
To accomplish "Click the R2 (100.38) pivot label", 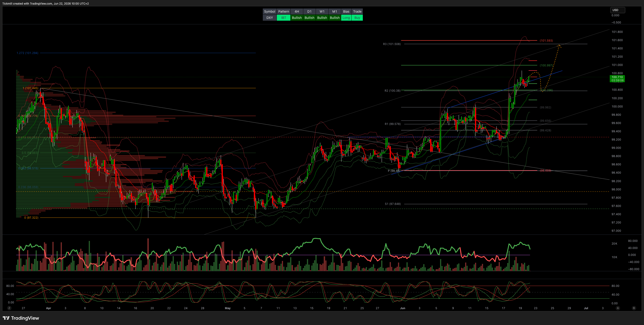I will click(x=392, y=91).
